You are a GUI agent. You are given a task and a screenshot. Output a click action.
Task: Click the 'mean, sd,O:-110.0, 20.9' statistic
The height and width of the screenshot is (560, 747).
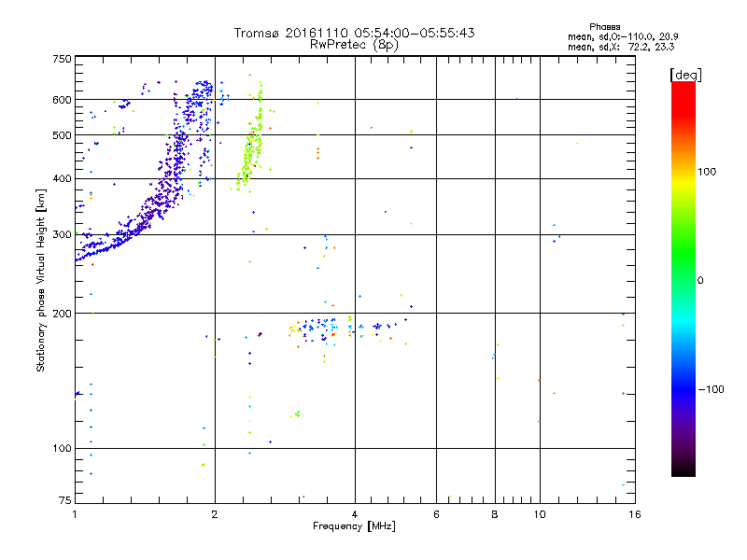(x=623, y=36)
